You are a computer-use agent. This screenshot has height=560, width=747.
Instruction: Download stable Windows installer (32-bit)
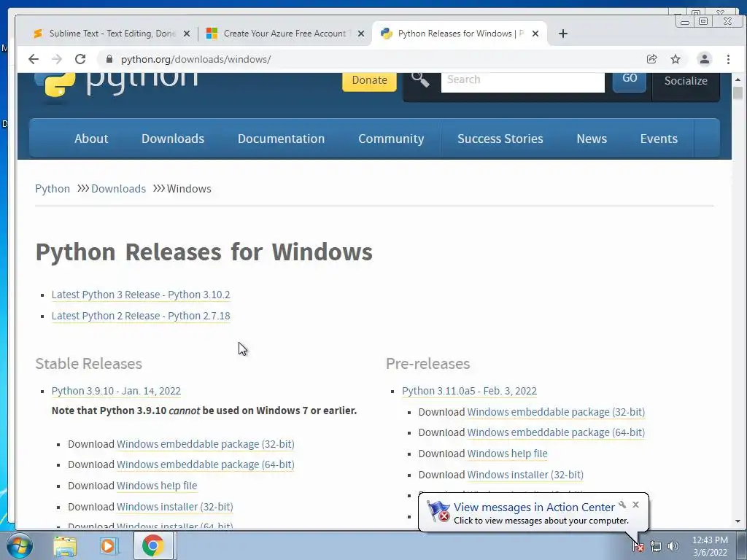pyautogui.click(x=175, y=507)
